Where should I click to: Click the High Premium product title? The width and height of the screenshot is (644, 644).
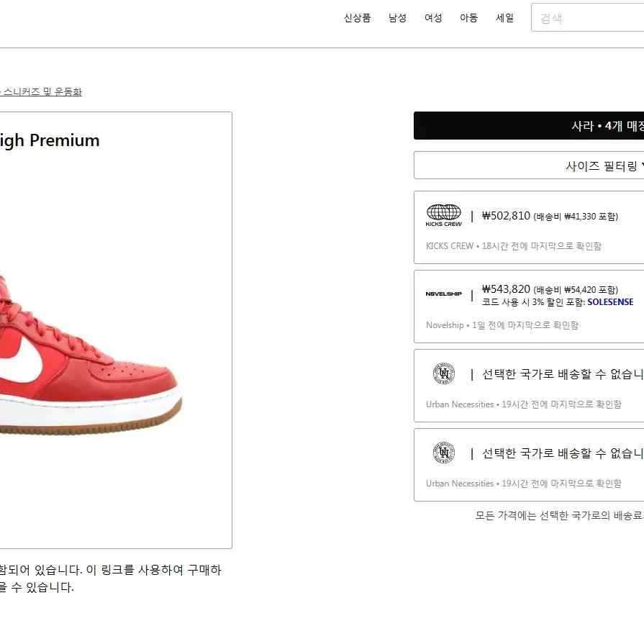click(x=50, y=141)
